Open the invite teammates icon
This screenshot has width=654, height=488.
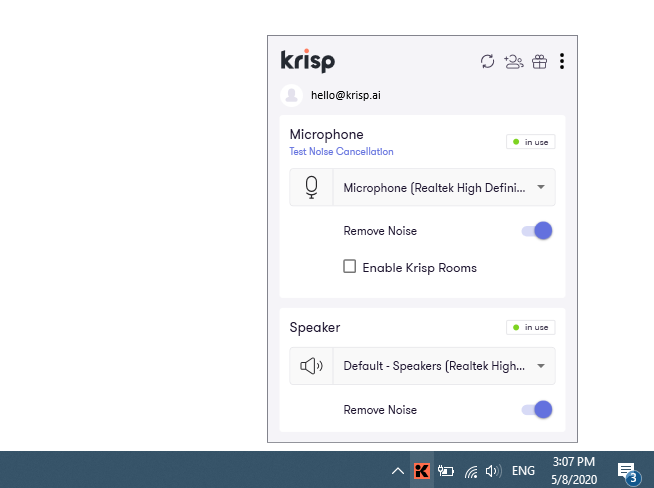tap(513, 62)
